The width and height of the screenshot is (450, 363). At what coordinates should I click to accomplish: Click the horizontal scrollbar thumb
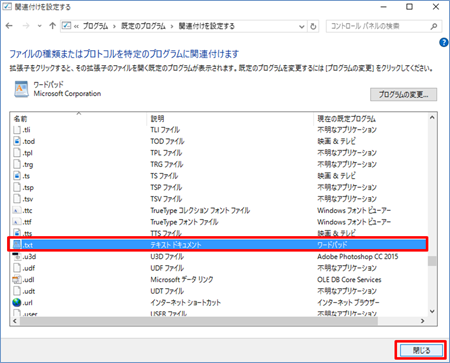pos(199,321)
